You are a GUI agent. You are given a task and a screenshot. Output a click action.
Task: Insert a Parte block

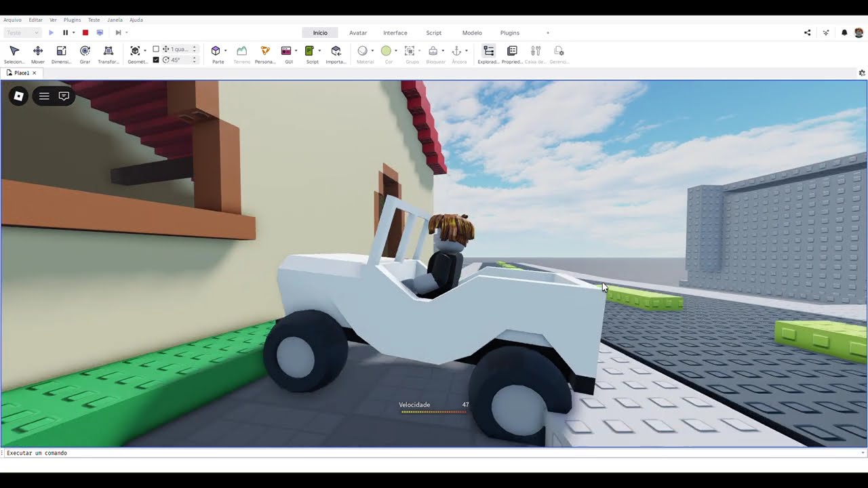point(216,54)
